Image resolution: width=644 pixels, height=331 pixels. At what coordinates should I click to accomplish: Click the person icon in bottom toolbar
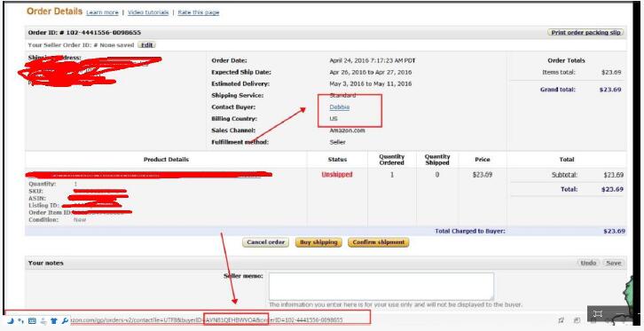point(43,320)
